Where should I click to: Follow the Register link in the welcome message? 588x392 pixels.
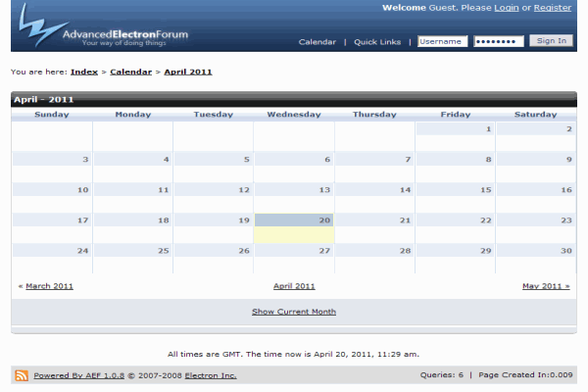point(553,8)
